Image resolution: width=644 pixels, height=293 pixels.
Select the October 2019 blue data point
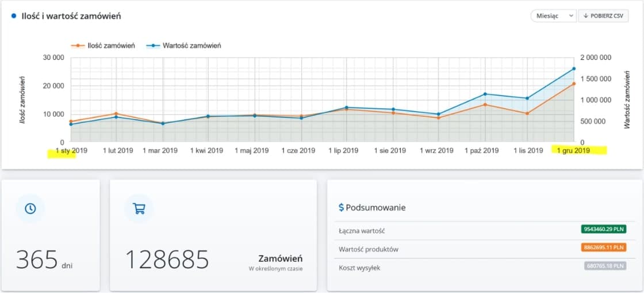tap(485, 94)
